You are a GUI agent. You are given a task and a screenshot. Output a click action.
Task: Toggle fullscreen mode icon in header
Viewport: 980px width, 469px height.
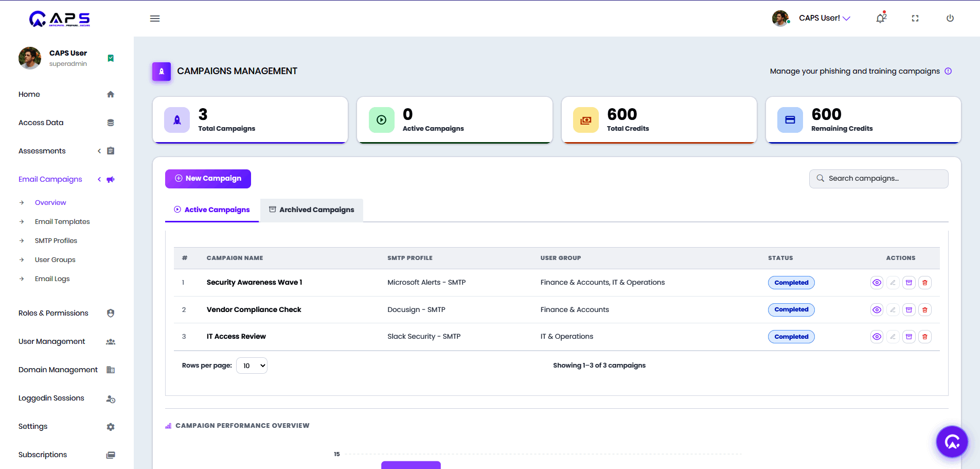coord(915,19)
